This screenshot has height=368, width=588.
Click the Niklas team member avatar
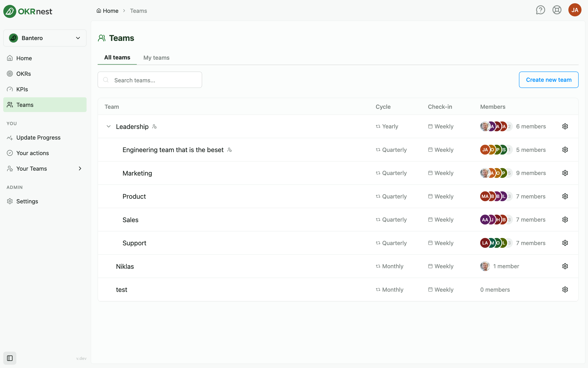tap(485, 266)
